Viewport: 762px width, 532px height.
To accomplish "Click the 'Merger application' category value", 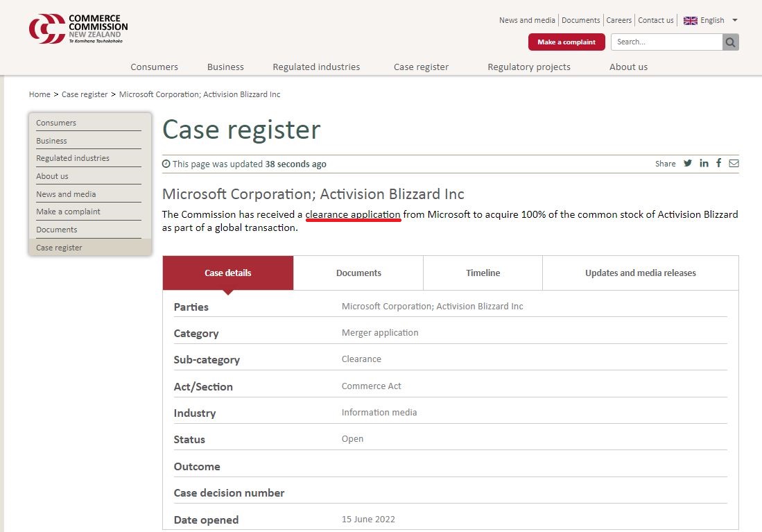I will [380, 333].
